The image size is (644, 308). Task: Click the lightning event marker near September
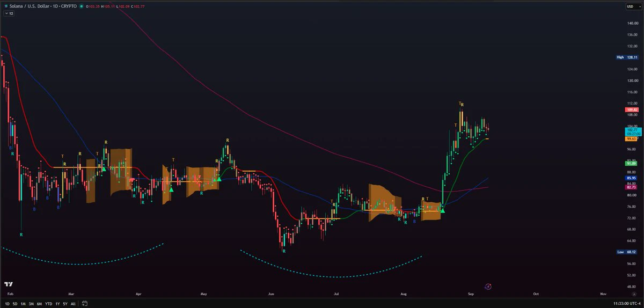point(488,287)
